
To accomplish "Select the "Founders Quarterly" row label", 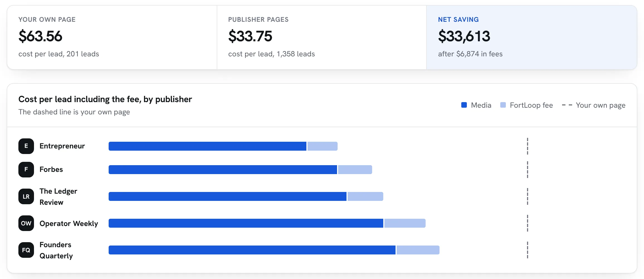I will point(56,250).
